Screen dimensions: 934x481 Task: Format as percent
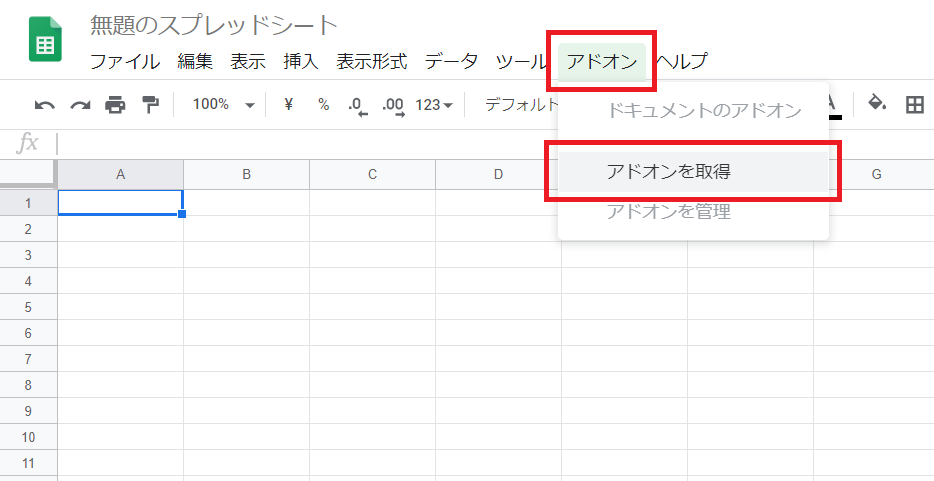tap(323, 105)
